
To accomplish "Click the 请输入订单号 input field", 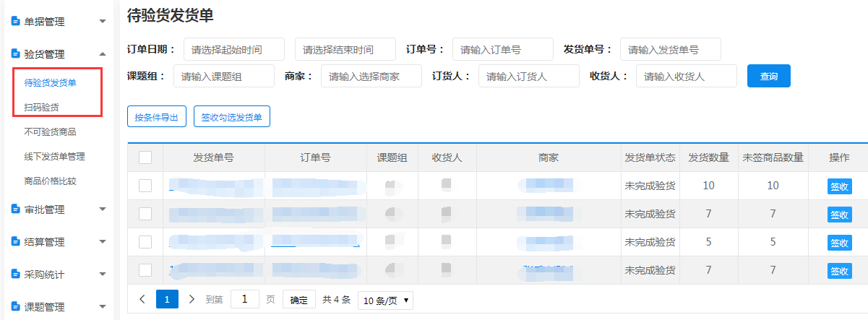I will 502,49.
